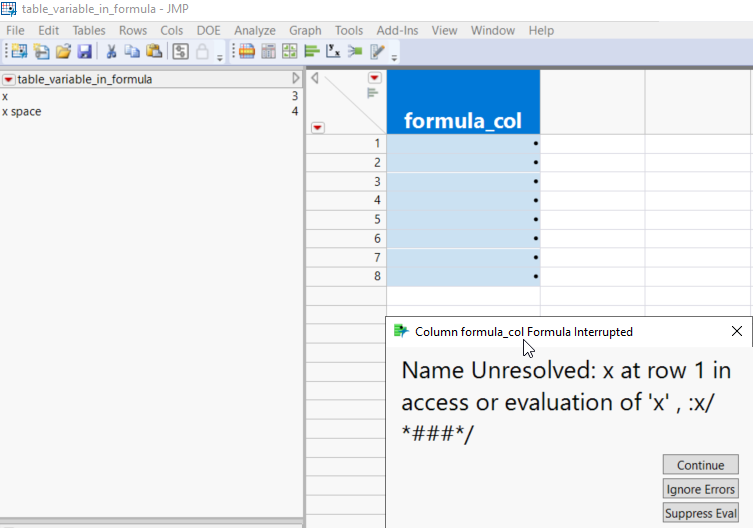The image size is (753, 528).
Task: Click the Copy icon in the toolbar
Action: point(132,52)
